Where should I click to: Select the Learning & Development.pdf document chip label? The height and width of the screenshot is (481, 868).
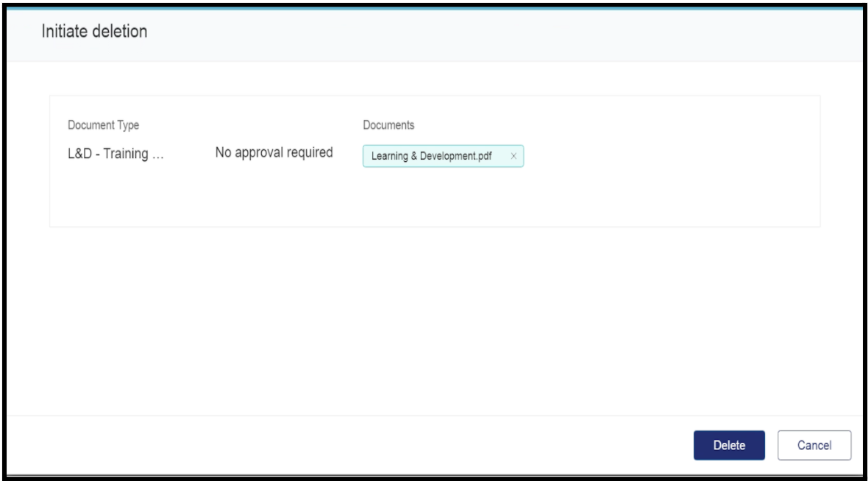click(x=431, y=156)
